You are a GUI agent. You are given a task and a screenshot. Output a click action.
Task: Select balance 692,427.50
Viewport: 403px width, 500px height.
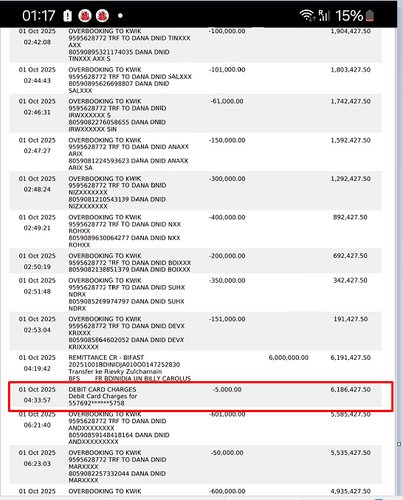coord(350,256)
